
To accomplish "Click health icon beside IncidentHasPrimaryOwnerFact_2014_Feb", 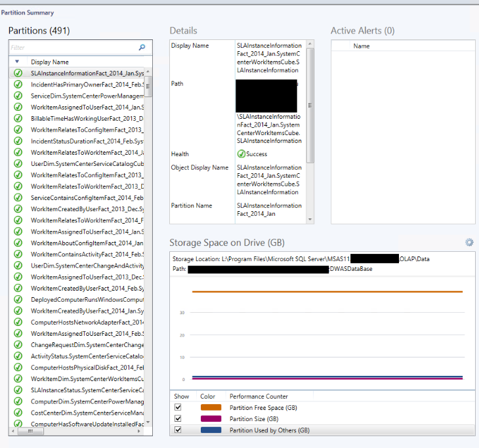I will click(x=18, y=85).
